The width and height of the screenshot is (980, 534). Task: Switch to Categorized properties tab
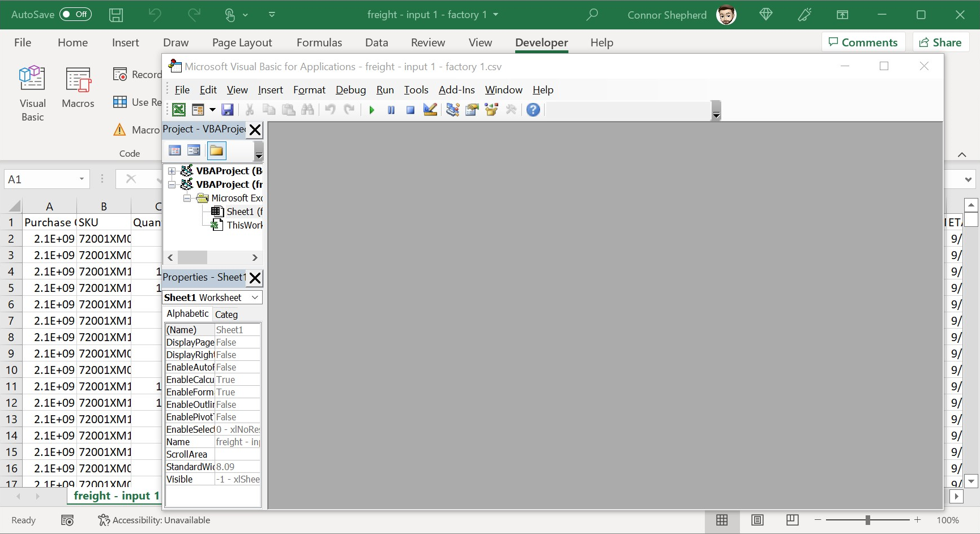click(226, 315)
